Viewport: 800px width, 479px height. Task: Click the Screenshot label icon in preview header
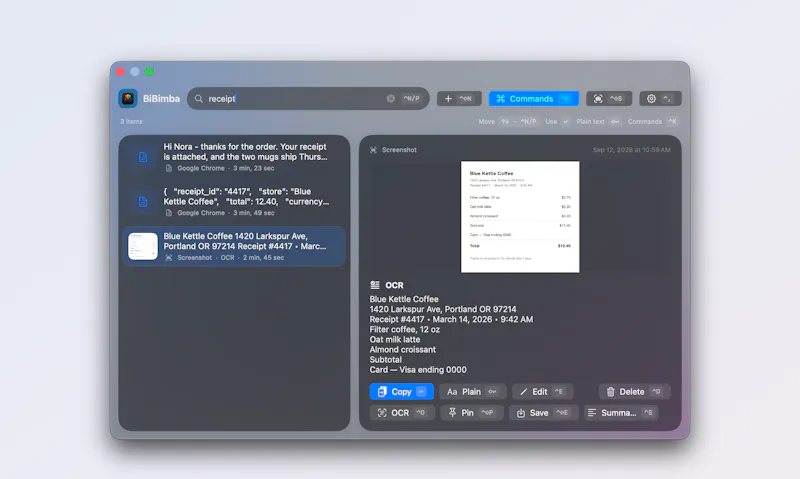pos(373,149)
